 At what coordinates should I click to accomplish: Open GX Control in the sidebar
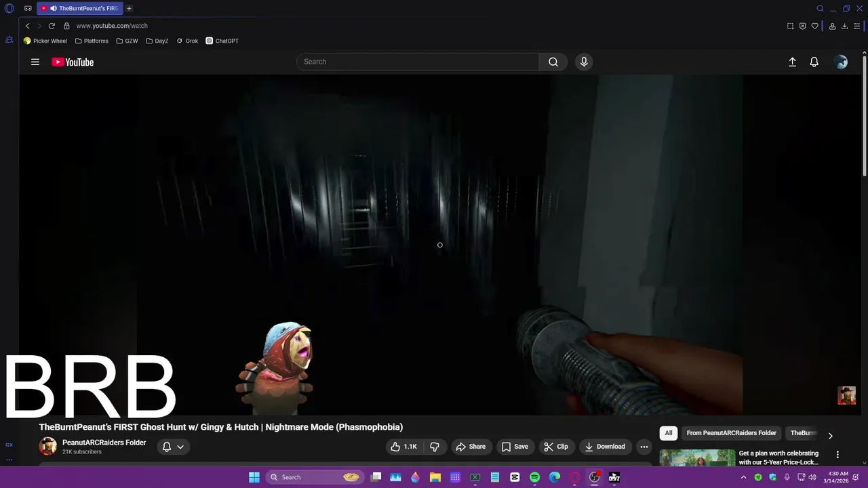click(x=9, y=40)
